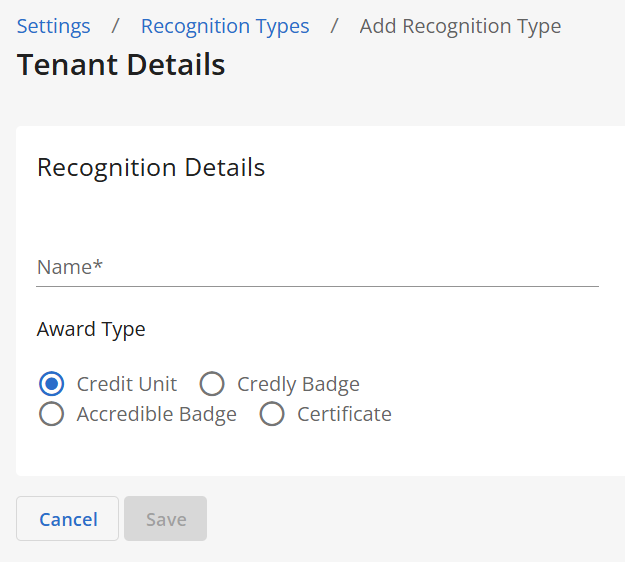Pick the Accredible Badge radio circle
Viewport: 625px width, 562px height.
pyautogui.click(x=51, y=414)
